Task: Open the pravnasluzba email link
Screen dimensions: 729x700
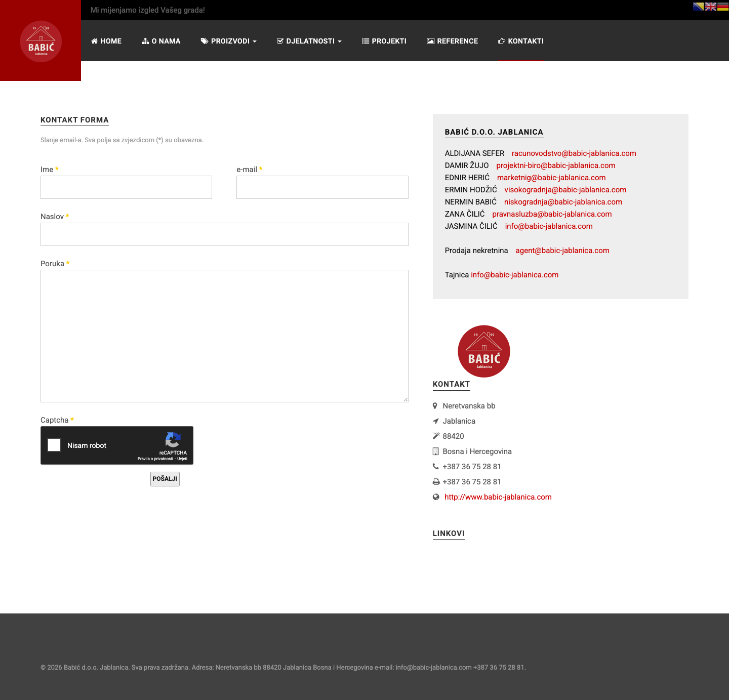Action: (552, 214)
